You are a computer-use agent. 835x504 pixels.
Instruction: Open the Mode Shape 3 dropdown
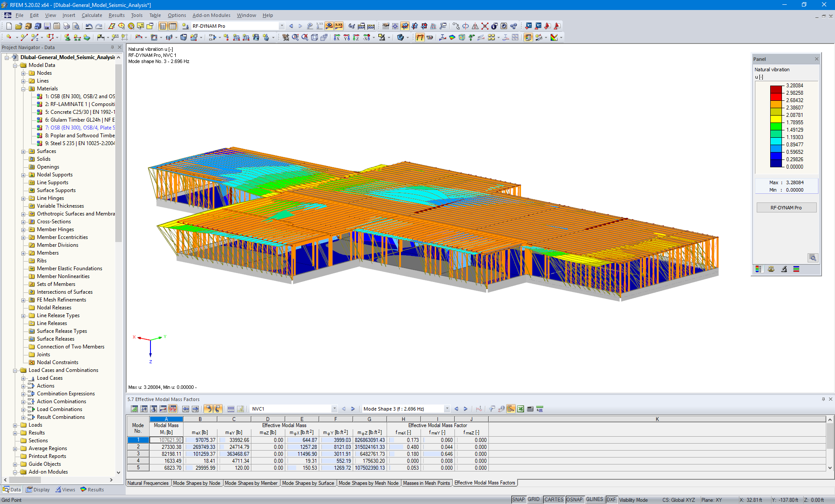click(x=447, y=409)
